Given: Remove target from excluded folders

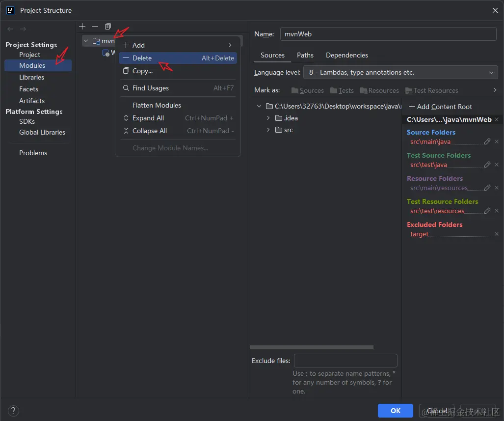Looking at the screenshot, I should point(497,234).
